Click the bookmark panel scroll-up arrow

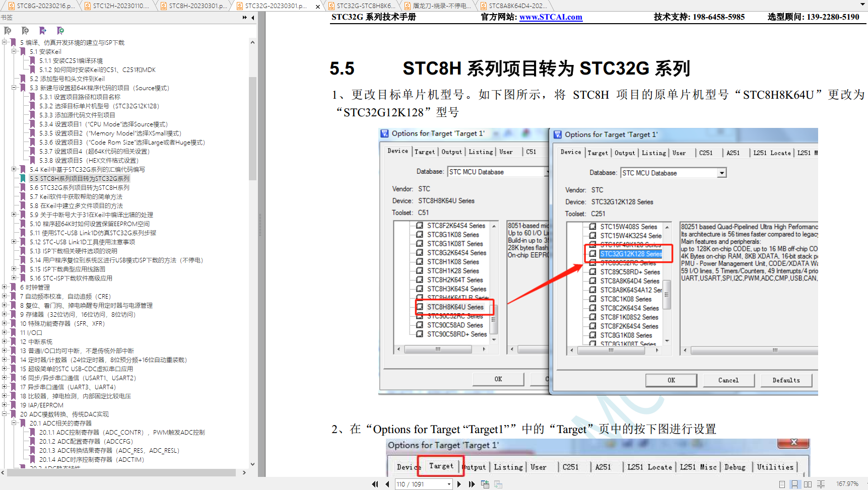pos(252,43)
